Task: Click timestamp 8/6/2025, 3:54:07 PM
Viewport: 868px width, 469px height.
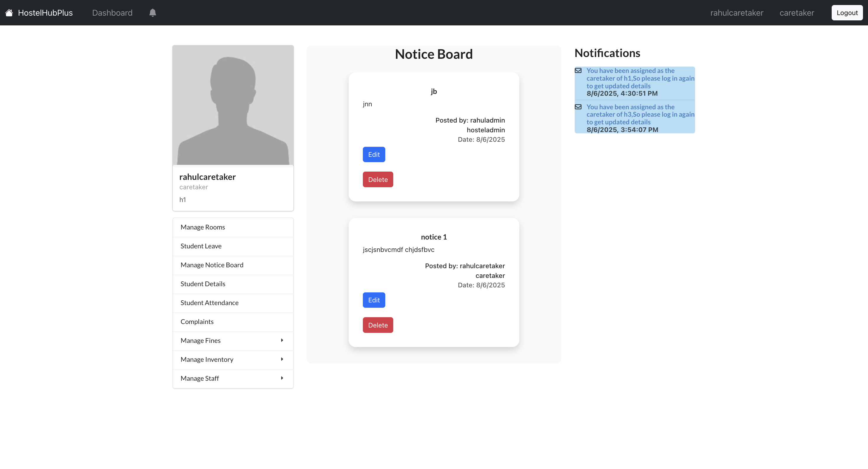Action: [622, 130]
